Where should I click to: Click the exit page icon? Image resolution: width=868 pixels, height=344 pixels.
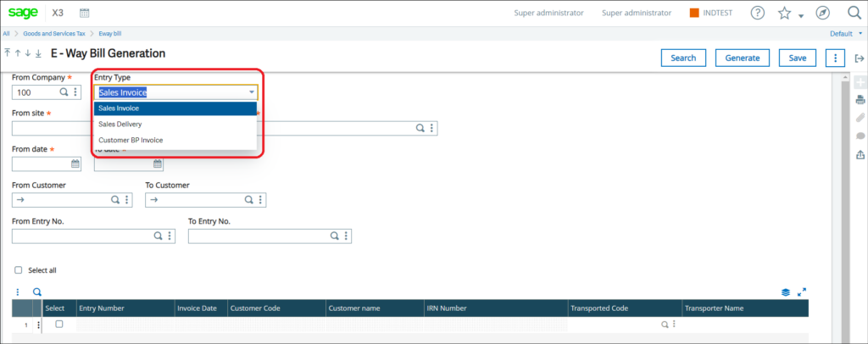point(860,58)
